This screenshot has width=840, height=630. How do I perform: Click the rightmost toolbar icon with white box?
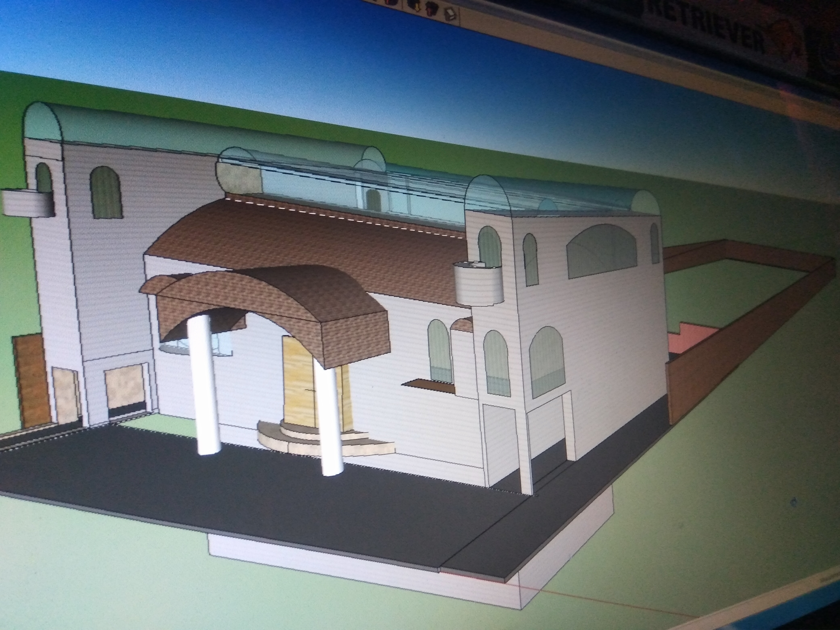click(450, 14)
